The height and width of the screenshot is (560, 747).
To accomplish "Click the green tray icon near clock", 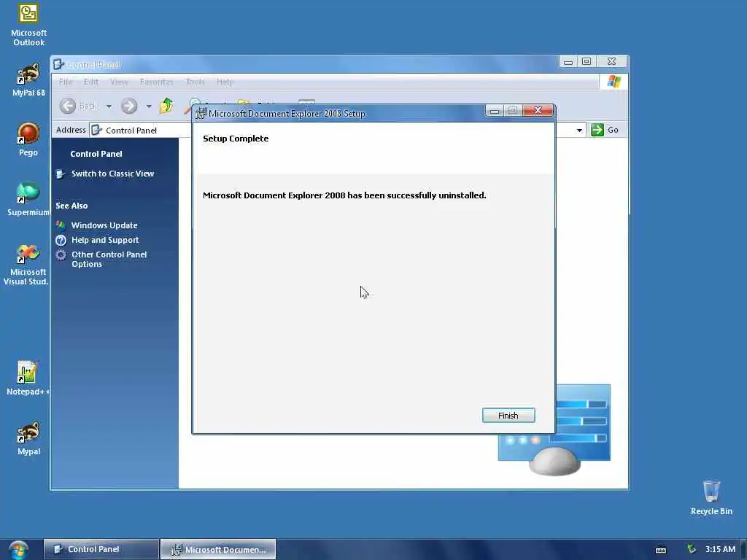I will [x=692, y=549].
